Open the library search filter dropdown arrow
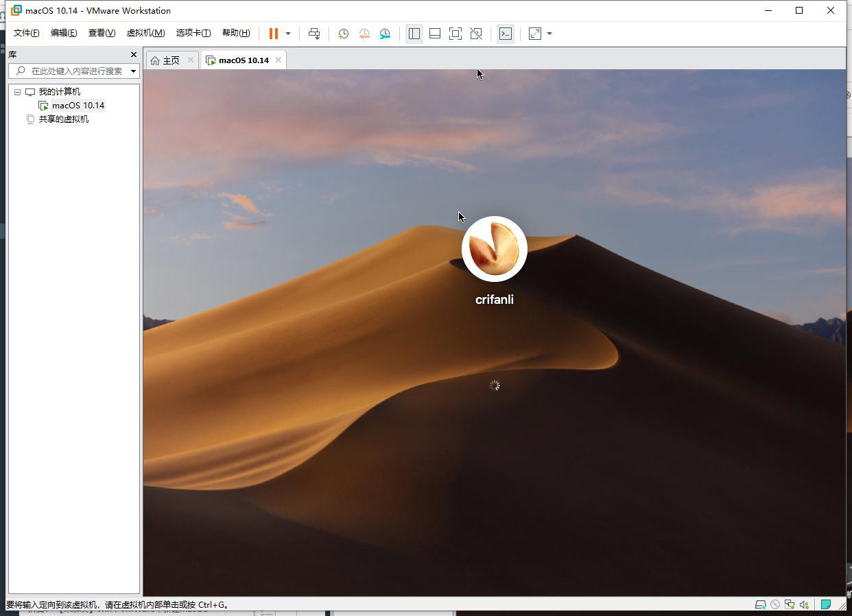This screenshot has height=616, width=852. (x=134, y=71)
